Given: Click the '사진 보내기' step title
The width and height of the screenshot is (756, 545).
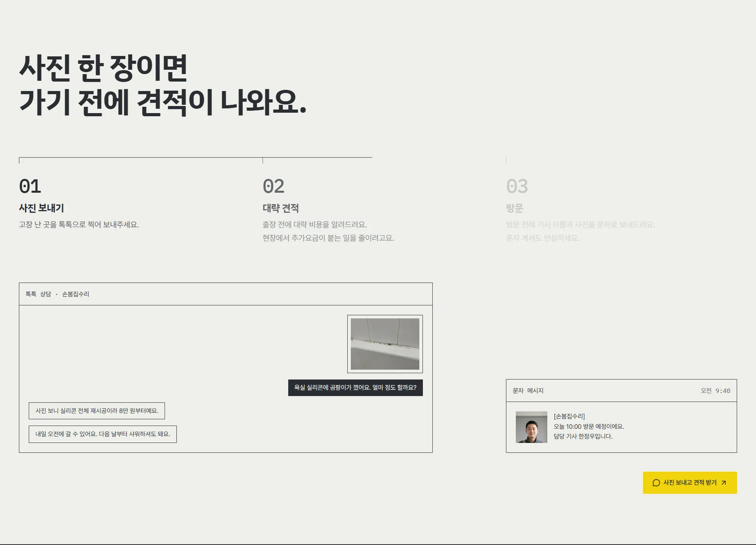Looking at the screenshot, I should pyautogui.click(x=41, y=208).
